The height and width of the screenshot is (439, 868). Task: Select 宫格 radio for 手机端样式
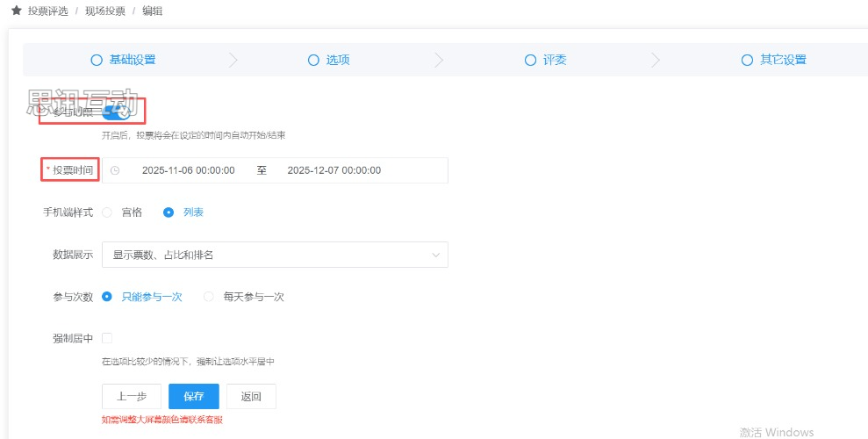pyautogui.click(x=107, y=212)
